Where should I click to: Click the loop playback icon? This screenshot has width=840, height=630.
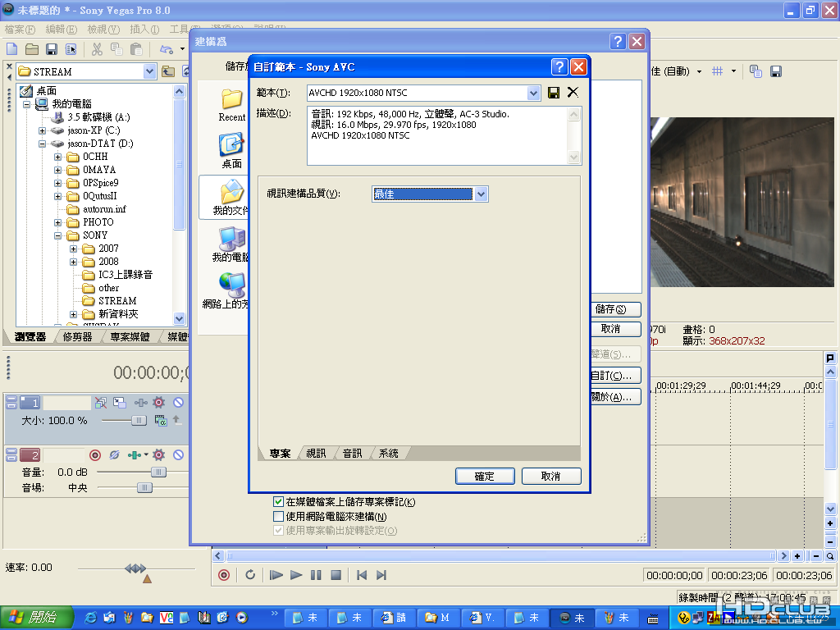point(250,575)
